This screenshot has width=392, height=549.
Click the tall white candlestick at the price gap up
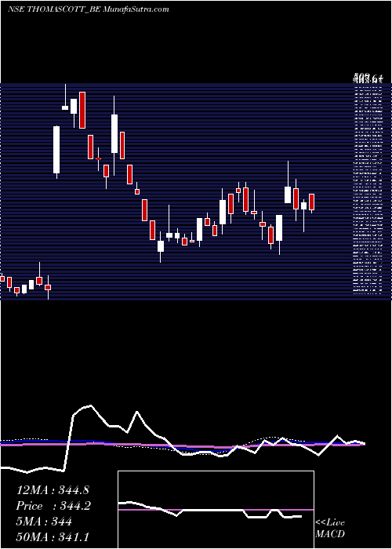[x=56, y=150]
